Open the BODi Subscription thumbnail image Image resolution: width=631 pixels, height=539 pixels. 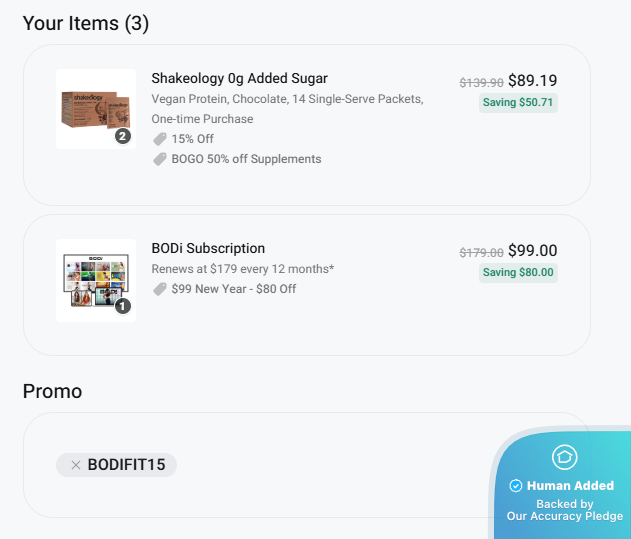tap(93, 277)
